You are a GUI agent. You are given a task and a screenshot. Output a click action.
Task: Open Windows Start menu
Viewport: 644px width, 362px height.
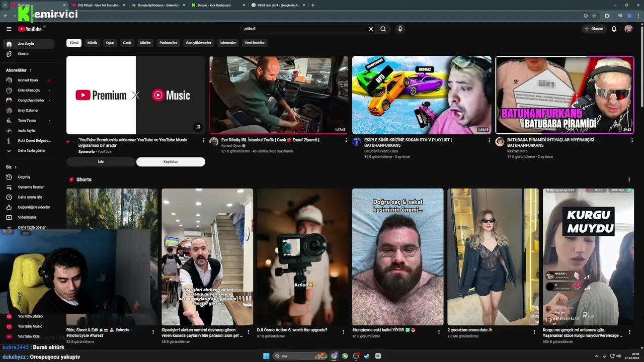[266, 356]
